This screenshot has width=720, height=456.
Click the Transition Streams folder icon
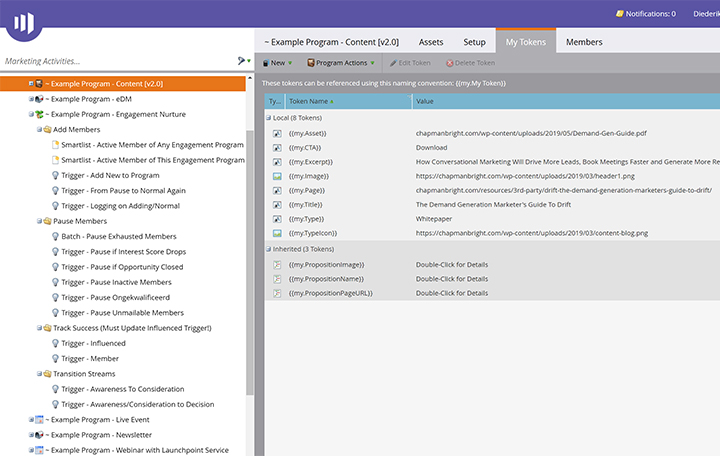(47, 374)
